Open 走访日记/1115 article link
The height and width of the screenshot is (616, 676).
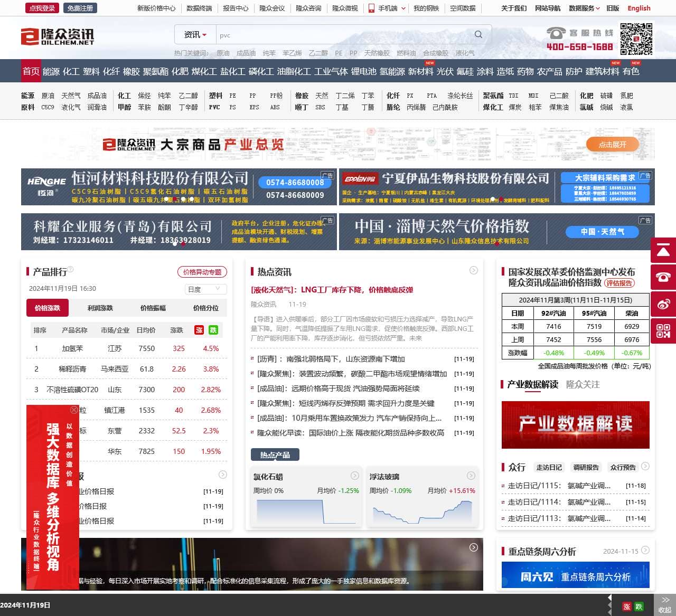(x=559, y=486)
